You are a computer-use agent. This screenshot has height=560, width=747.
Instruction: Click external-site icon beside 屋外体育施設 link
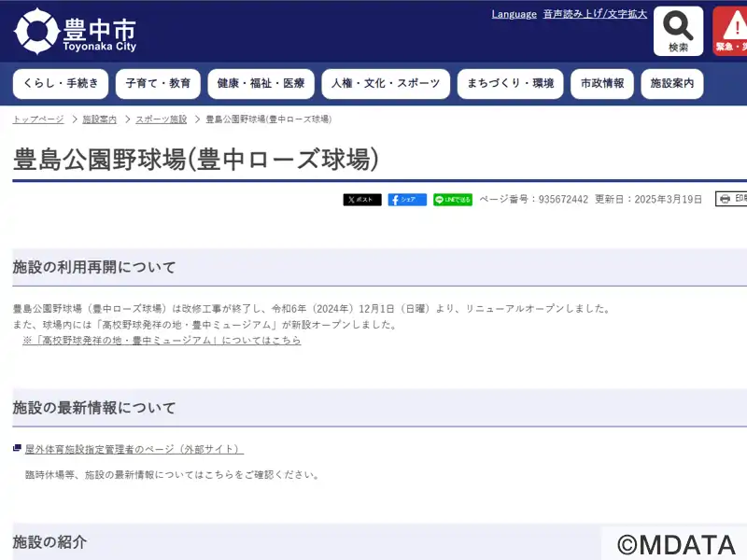click(x=17, y=448)
